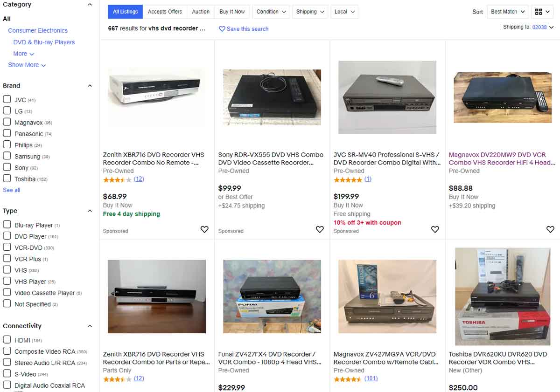Click See all brands link
The image size is (560, 392).
(12, 190)
